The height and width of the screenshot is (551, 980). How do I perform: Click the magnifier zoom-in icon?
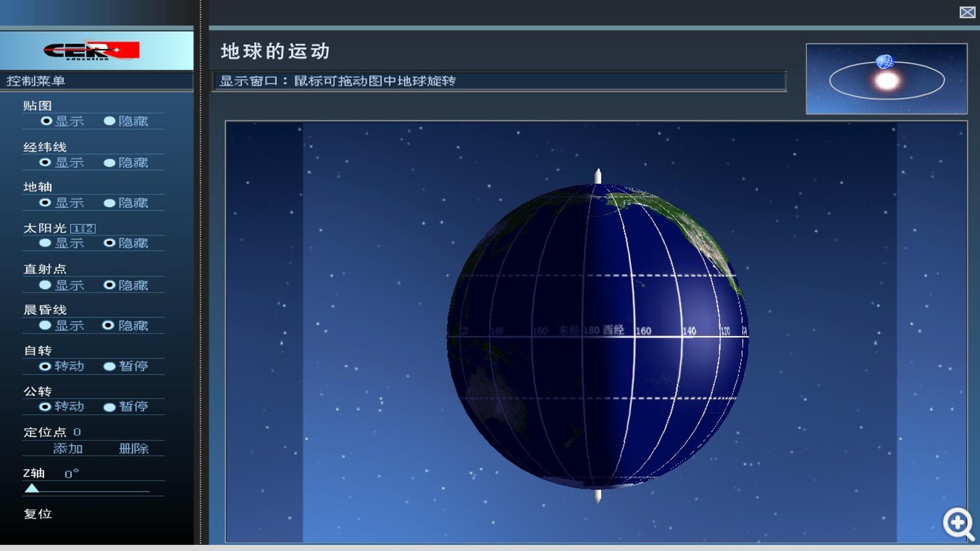958,523
